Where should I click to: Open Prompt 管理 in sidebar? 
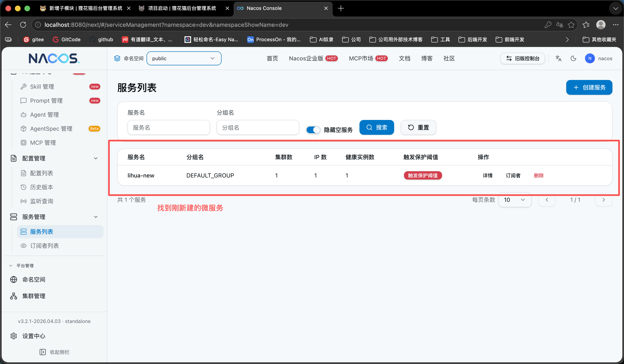tap(60, 101)
